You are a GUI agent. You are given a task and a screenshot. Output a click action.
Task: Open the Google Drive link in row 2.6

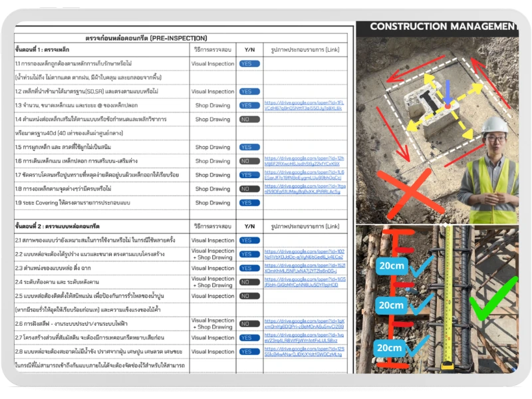coord(304,324)
